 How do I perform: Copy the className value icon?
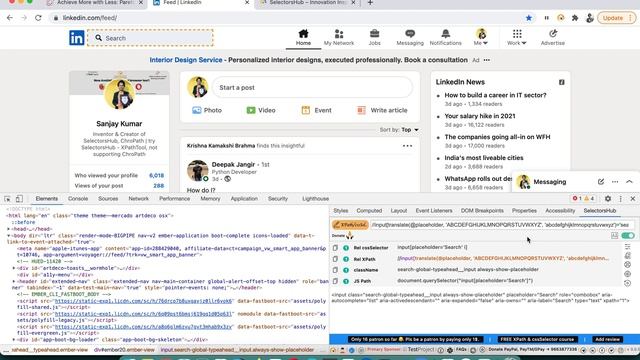[335, 270]
